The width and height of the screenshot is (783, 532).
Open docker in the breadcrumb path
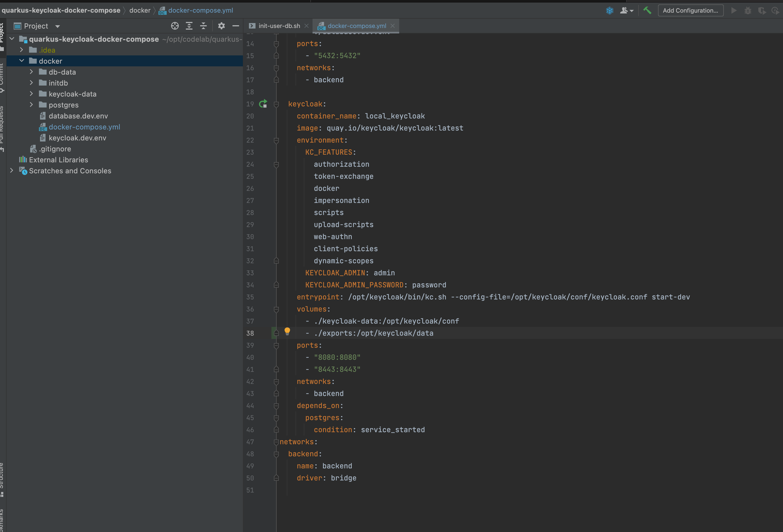[x=140, y=10]
